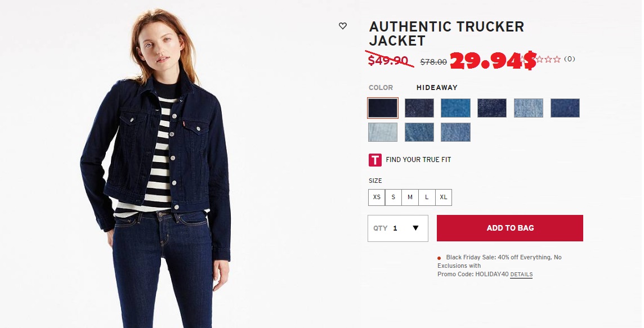Pick the last medium blue swatch in first row

pyautogui.click(x=565, y=108)
